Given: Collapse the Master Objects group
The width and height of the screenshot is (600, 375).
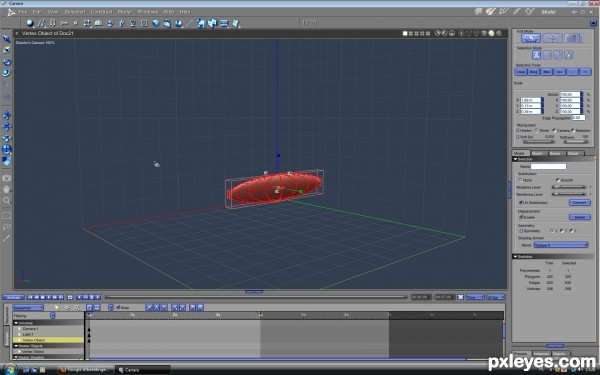Looking at the screenshot, I should (16, 346).
